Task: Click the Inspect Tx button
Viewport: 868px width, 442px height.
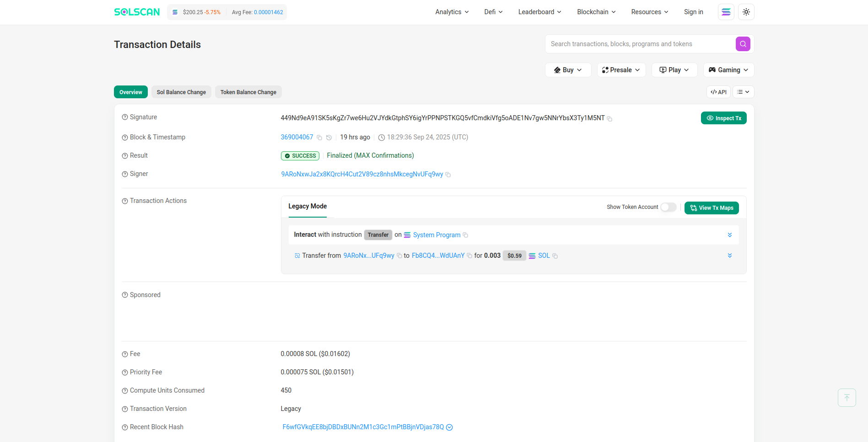Action: click(x=723, y=118)
